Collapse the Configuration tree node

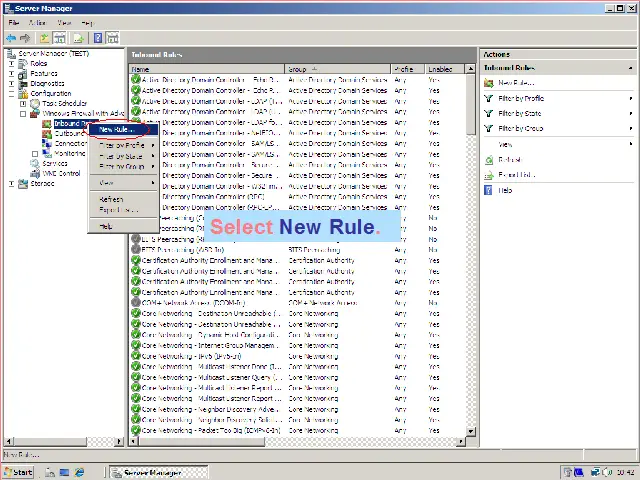click(11, 94)
